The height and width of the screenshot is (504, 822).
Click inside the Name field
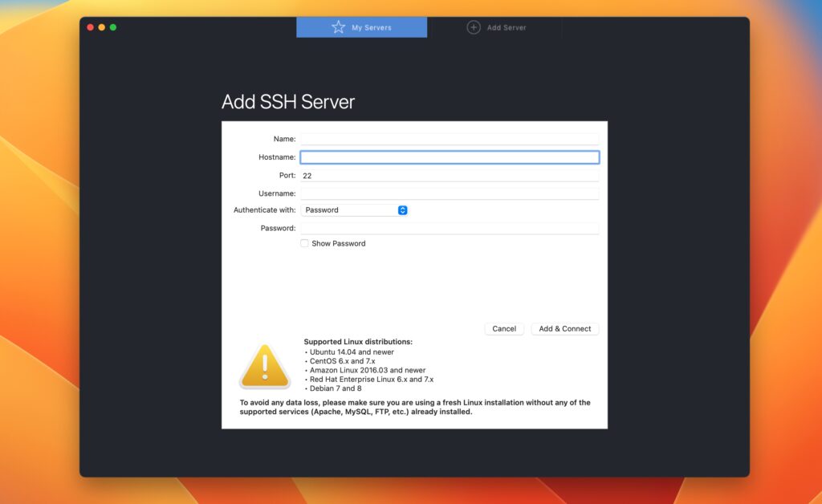point(450,138)
